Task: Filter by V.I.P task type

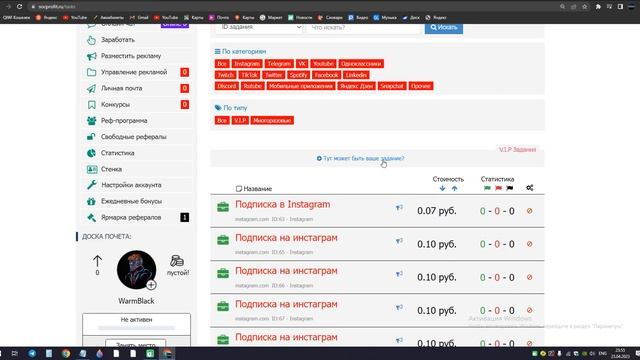Action: [x=240, y=120]
